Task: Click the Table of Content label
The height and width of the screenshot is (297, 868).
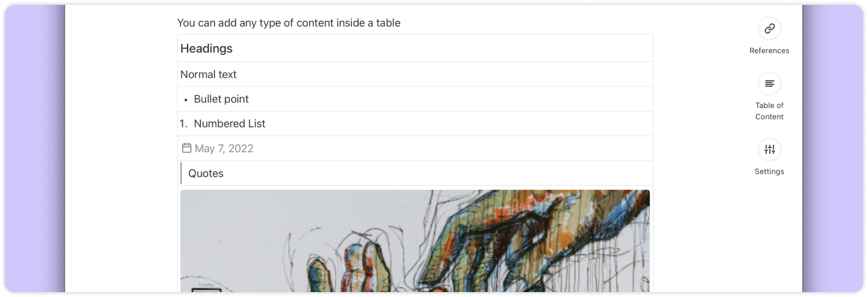Action: [x=769, y=111]
